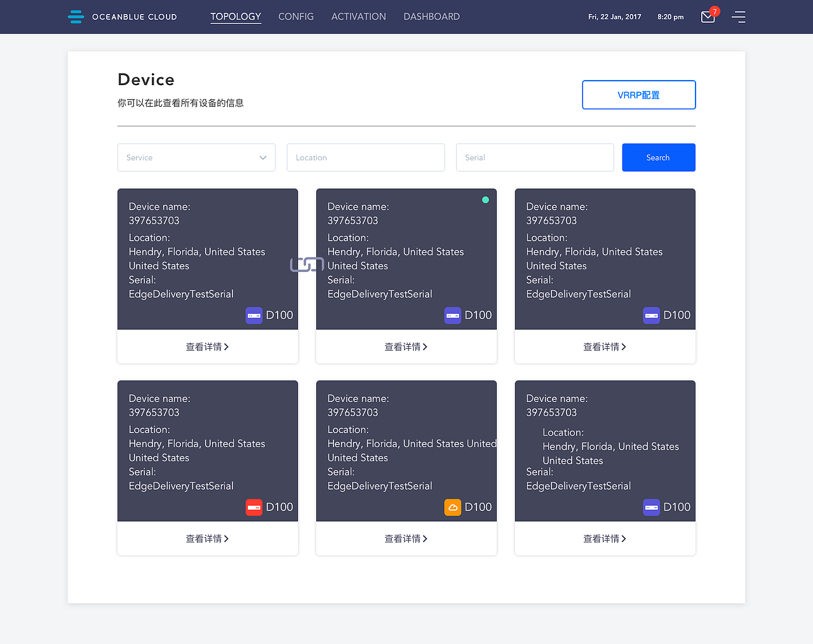Open 查看详情 on the top-right device card
Screen dimensions: 813x644
pyautogui.click(x=605, y=347)
